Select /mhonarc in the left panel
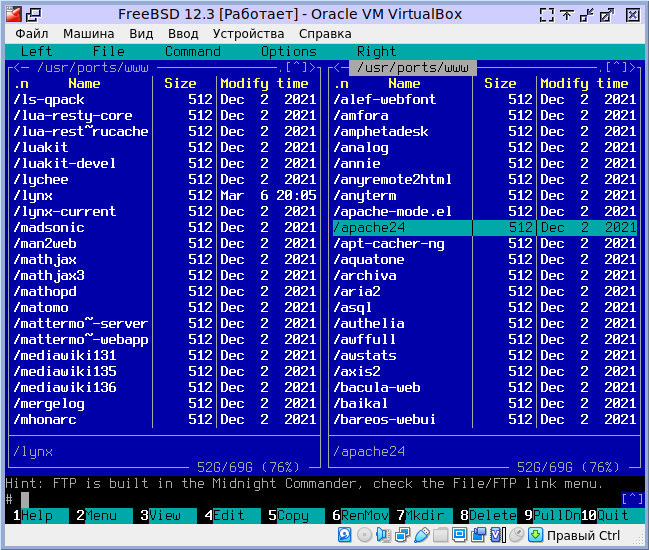Viewport: 649px width, 550px height. tap(165, 420)
